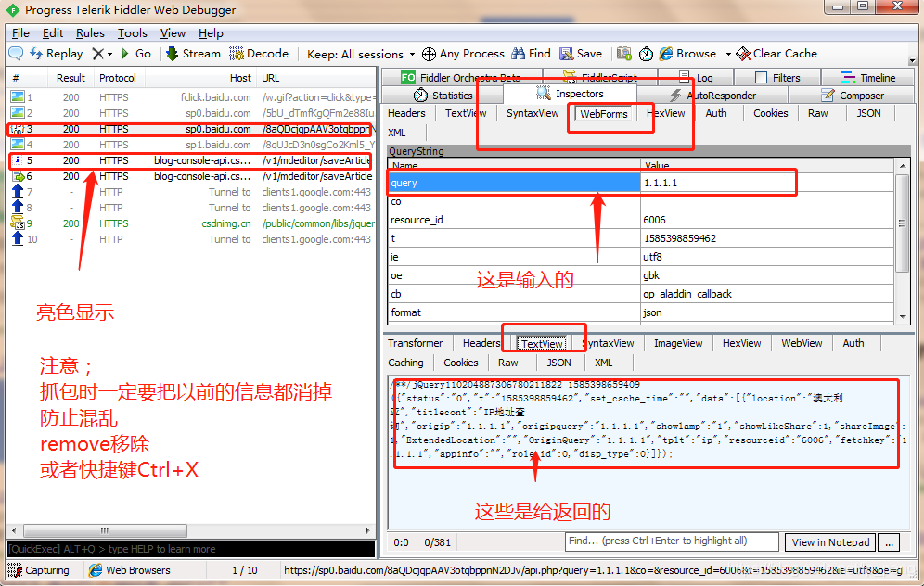This screenshot has height=586, width=924.
Task: Select session 4 sp1.baidu.com image icon
Action: (x=18, y=145)
